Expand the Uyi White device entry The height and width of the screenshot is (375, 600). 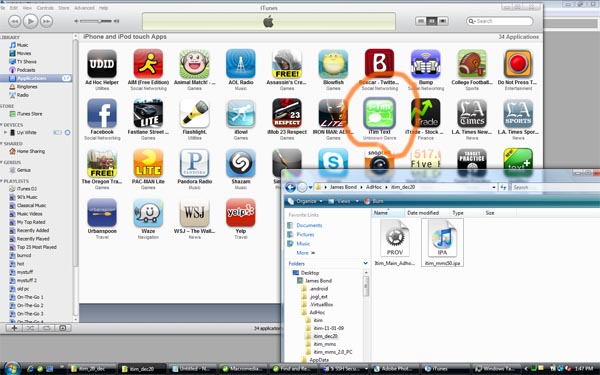[5, 132]
